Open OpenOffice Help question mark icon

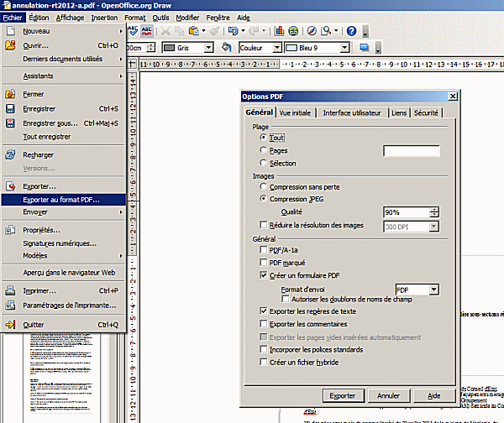(352, 31)
